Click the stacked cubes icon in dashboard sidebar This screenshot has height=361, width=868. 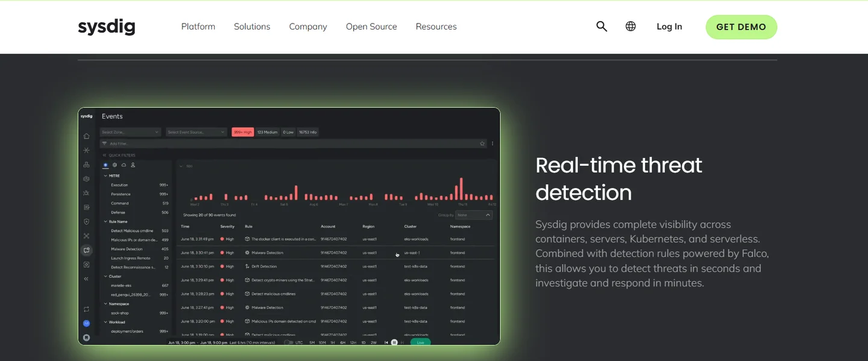[87, 165]
